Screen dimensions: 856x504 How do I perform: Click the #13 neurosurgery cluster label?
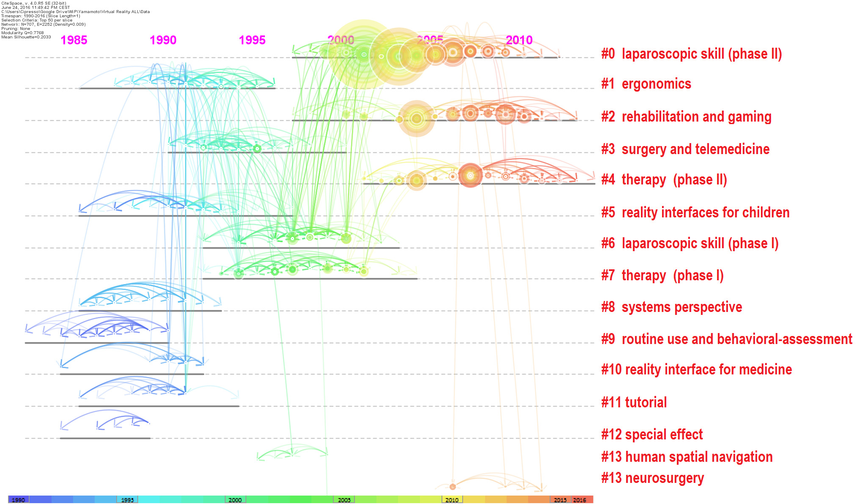652,478
